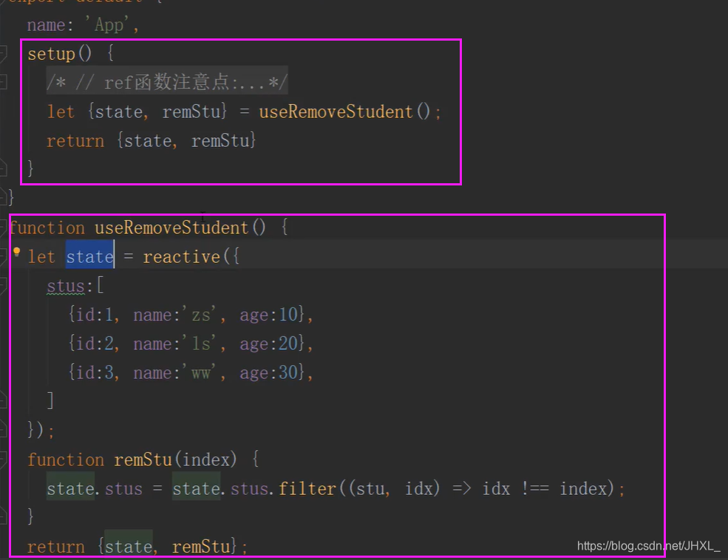Click the highlighted selected word state

pyautogui.click(x=89, y=256)
